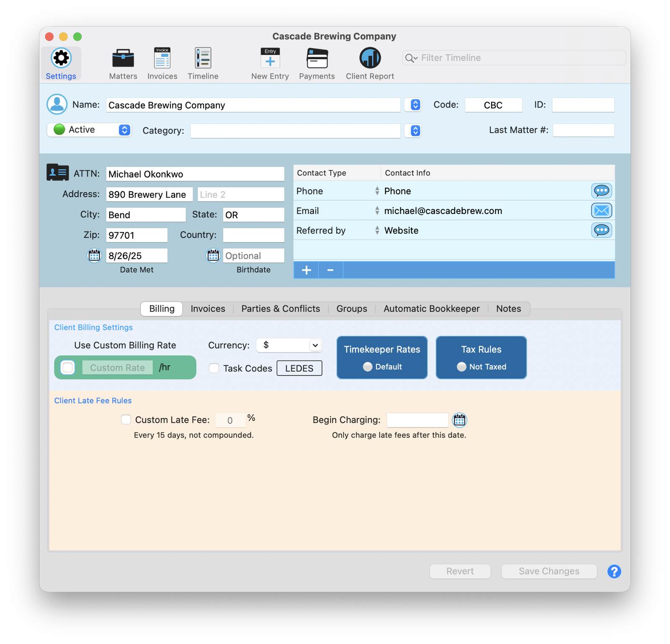670x644 pixels.
Task: Enable the Custom Late Fee checkbox
Action: tap(126, 420)
